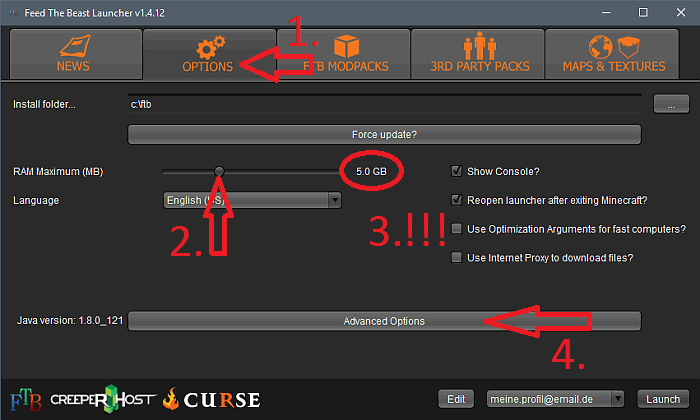
Task: Click the gears icon on Options tab
Action: pyautogui.click(x=208, y=46)
